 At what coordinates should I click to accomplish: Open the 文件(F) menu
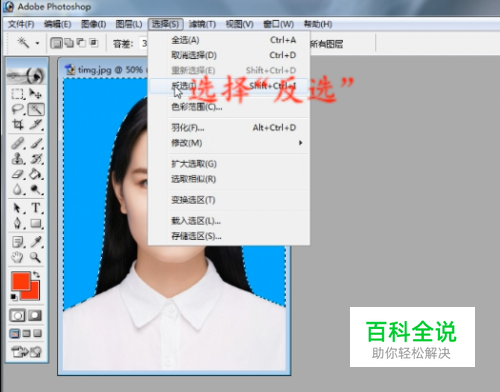(21, 24)
